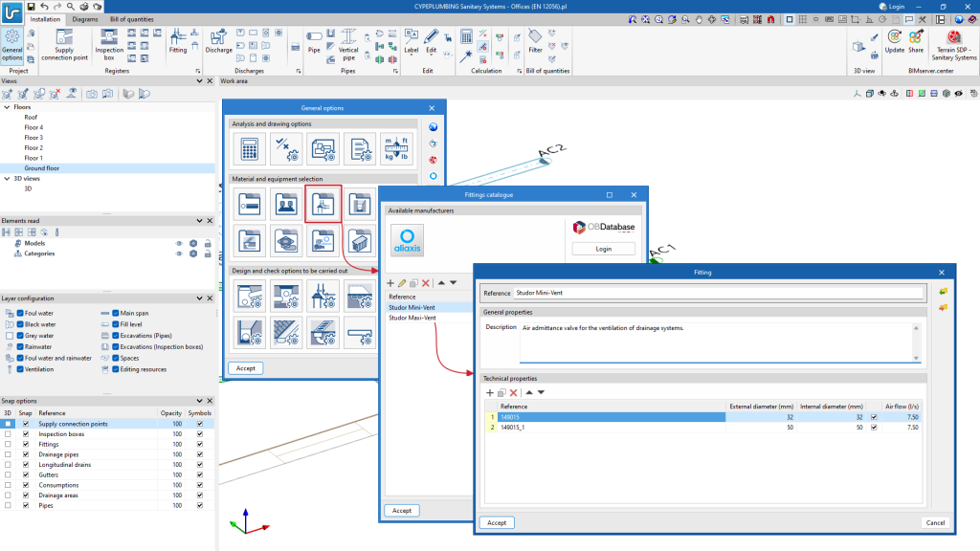The width and height of the screenshot is (980, 551).
Task: Select the Edit pencil tool
Action: coord(432,41)
